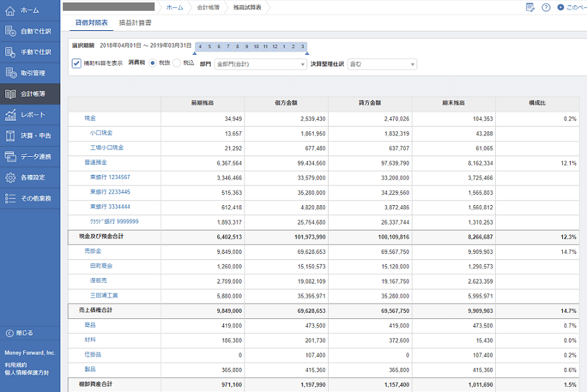587x392 pixels.
Task: Collapse sidebar with 閉じる arrow icon
Action: click(x=10, y=333)
